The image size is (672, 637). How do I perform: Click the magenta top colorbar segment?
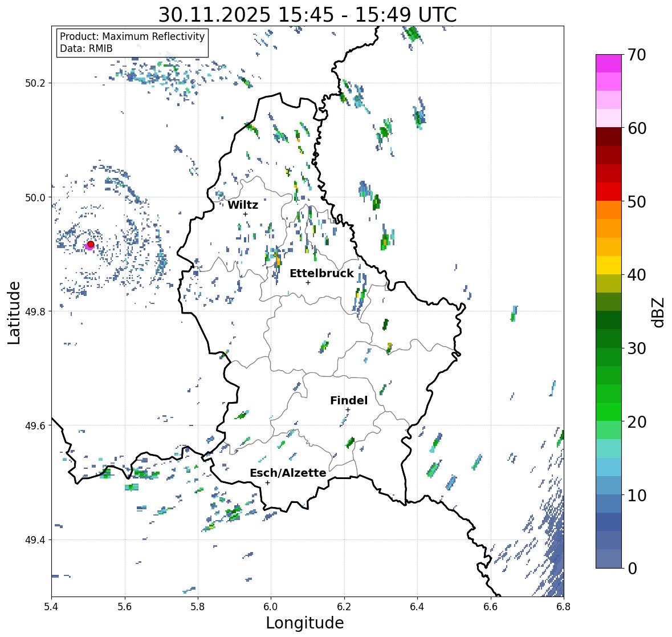(609, 63)
